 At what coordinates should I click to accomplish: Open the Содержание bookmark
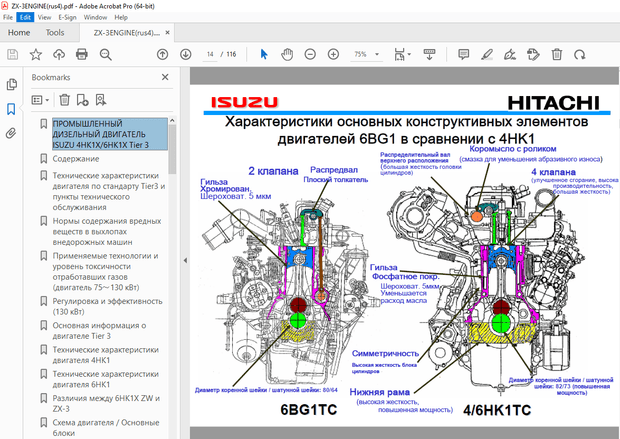click(x=76, y=159)
